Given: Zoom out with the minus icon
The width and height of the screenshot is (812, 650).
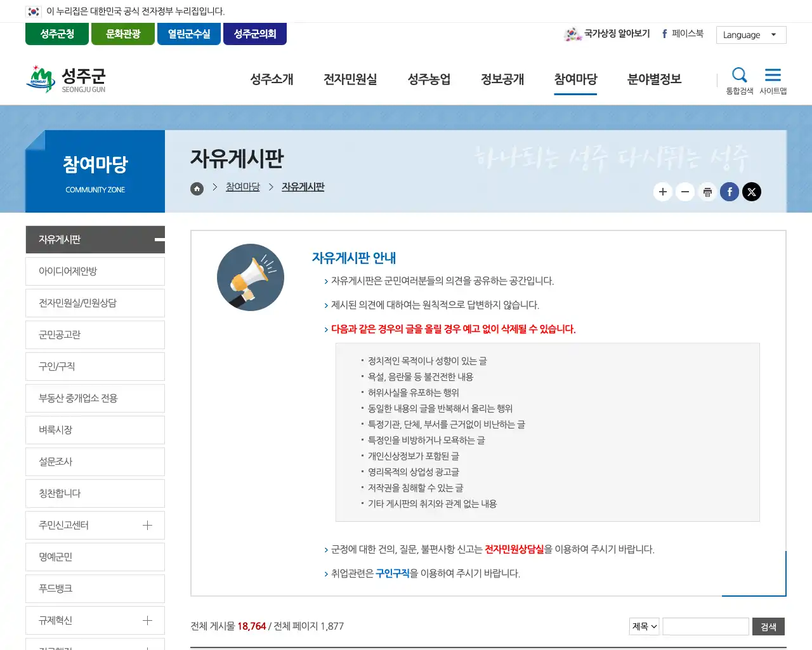Looking at the screenshot, I should (x=685, y=192).
